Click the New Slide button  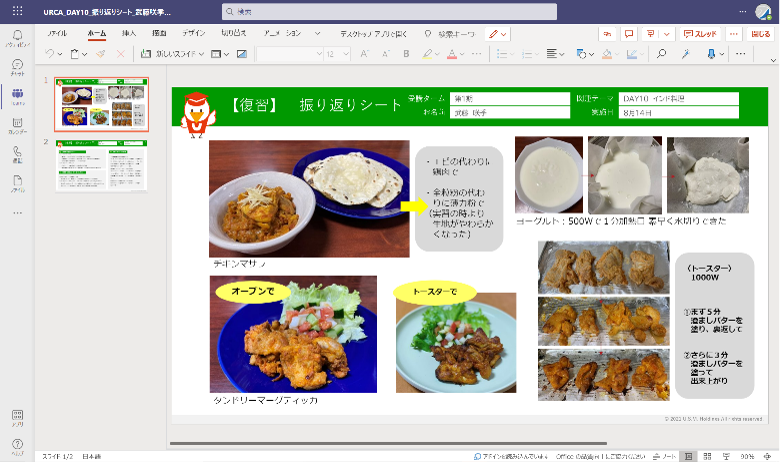point(168,54)
